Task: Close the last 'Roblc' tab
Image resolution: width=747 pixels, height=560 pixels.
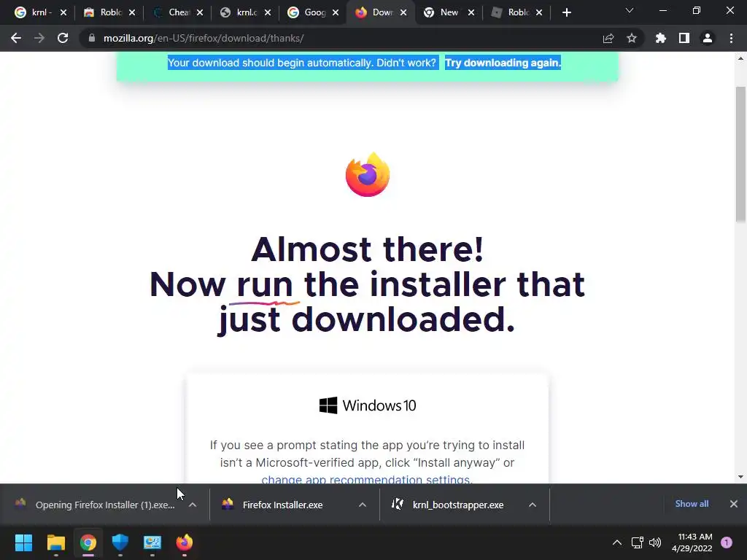Action: [x=539, y=12]
